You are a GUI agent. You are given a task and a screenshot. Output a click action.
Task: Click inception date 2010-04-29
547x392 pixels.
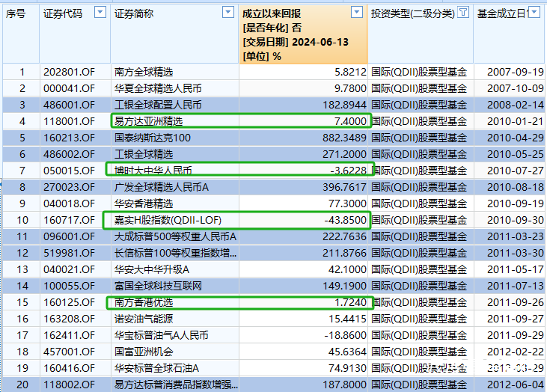[x=516, y=138]
